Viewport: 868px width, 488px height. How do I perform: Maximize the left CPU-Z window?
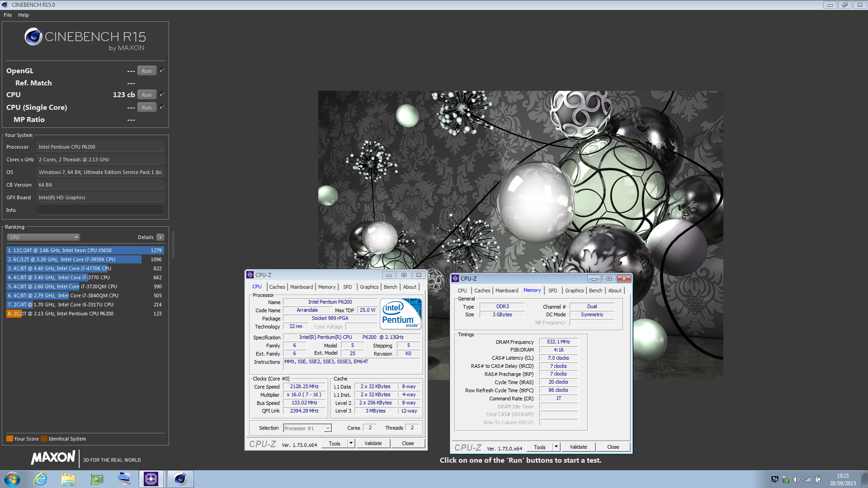coord(404,275)
